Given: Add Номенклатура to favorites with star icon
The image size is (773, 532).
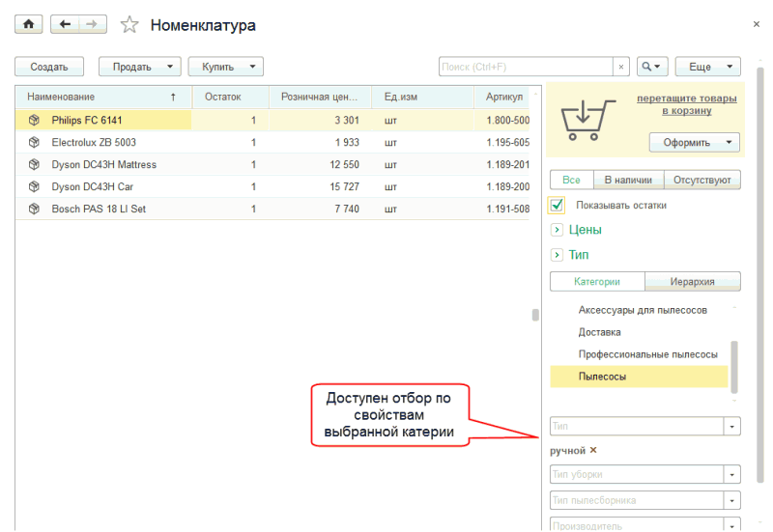Looking at the screenshot, I should point(129,25).
